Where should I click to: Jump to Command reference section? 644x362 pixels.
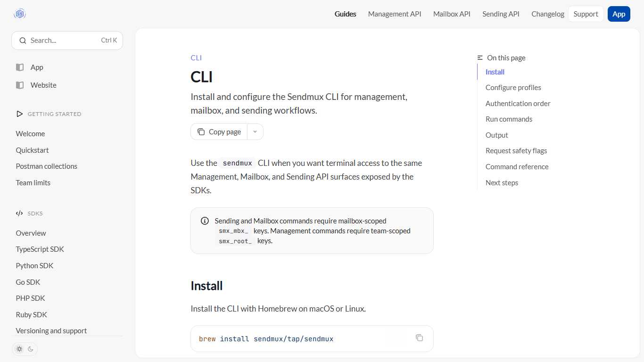517,167
